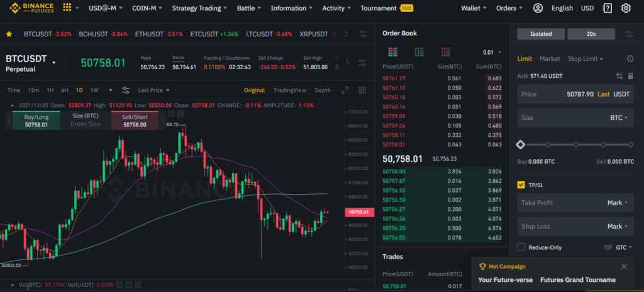Collapse the chart OHLC info row arrow

tap(13, 105)
